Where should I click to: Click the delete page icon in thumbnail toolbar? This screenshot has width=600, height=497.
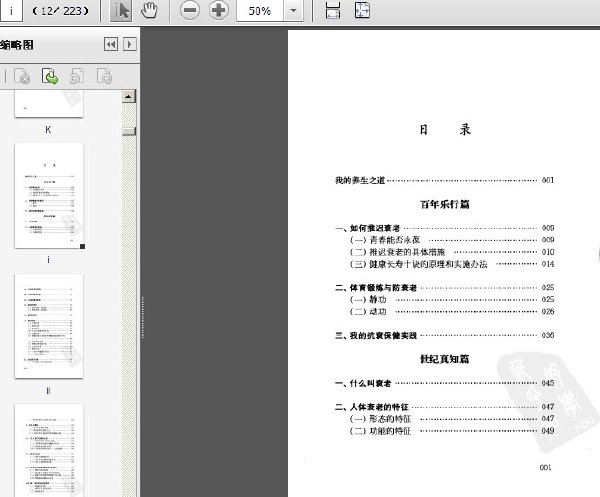22,76
